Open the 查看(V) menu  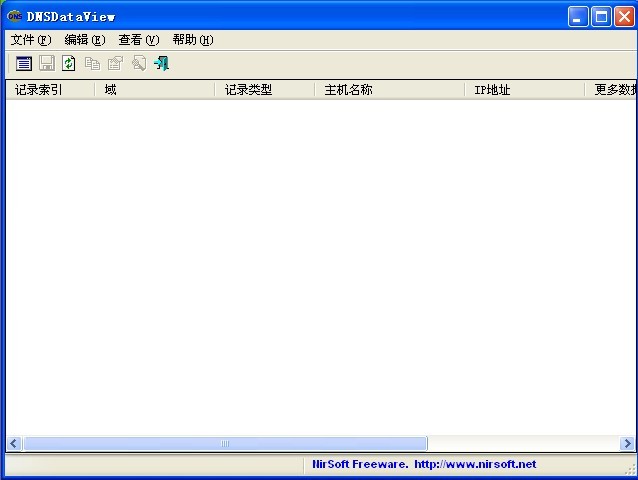[139, 40]
